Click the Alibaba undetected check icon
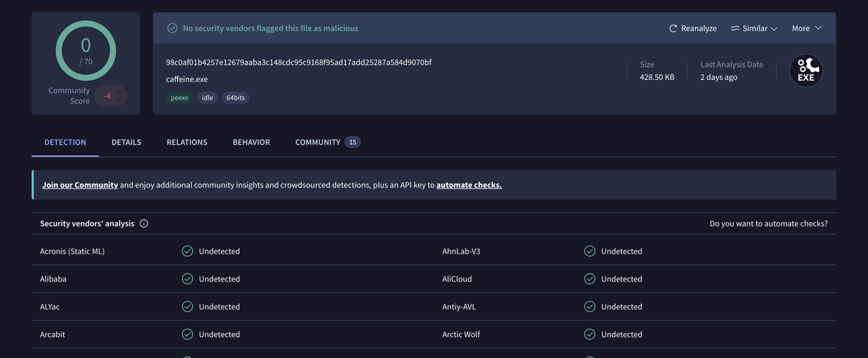Image resolution: width=868 pixels, height=358 pixels. tap(187, 279)
